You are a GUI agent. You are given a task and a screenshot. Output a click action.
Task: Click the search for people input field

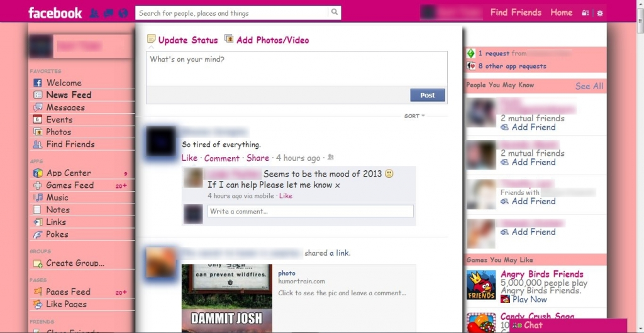232,13
